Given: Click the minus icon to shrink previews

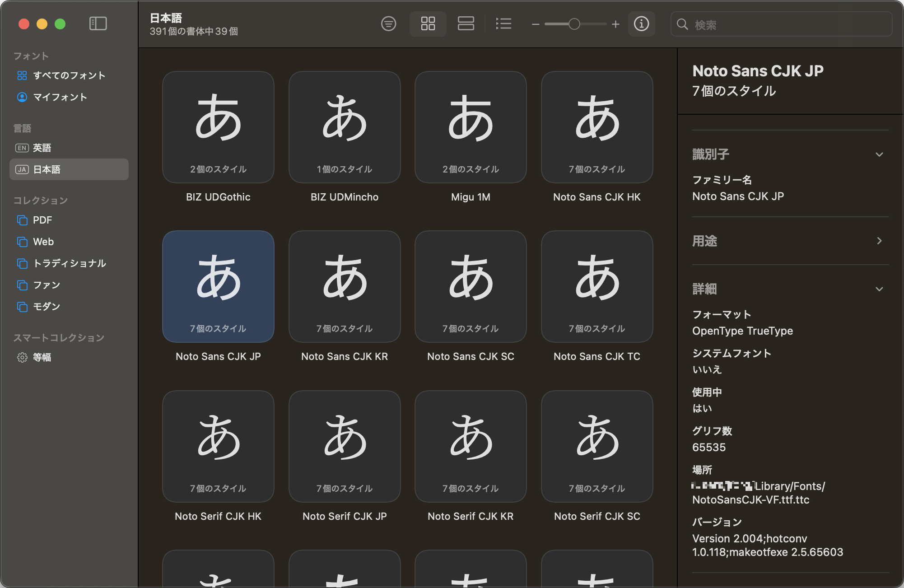Looking at the screenshot, I should tap(536, 24).
